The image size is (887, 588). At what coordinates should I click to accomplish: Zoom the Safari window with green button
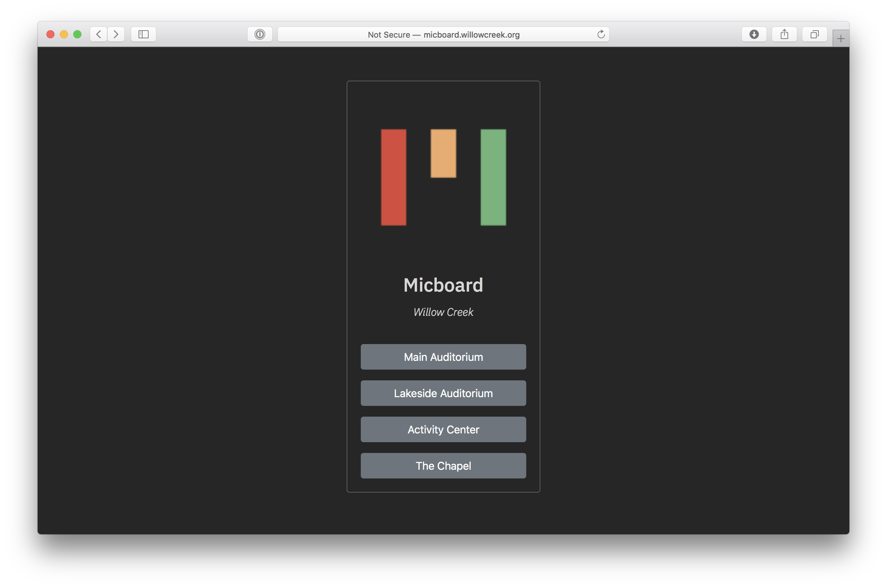pos(77,35)
